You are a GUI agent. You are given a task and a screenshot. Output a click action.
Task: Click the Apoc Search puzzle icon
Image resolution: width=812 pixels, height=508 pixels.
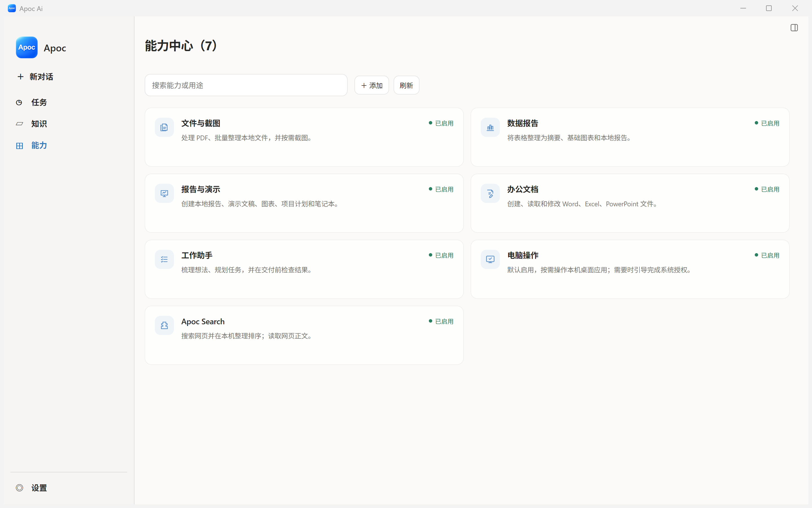click(x=164, y=325)
